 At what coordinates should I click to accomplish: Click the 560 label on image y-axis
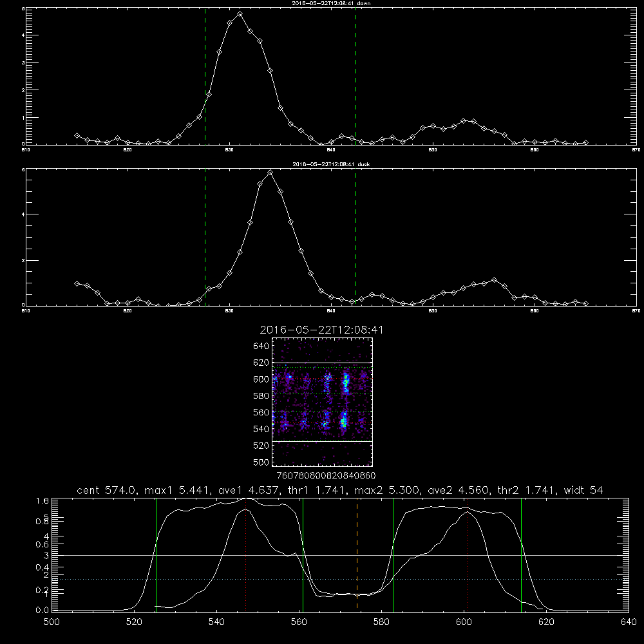click(261, 412)
